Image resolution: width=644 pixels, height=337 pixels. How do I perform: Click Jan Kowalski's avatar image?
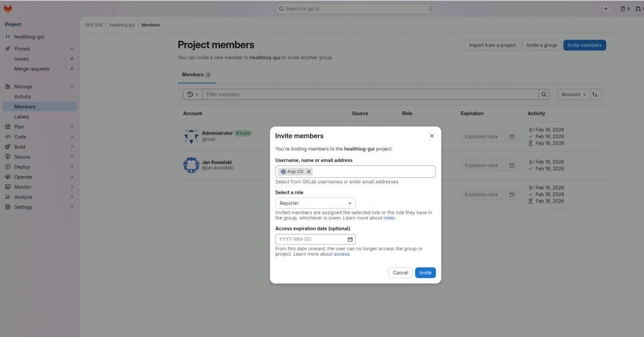click(x=191, y=165)
